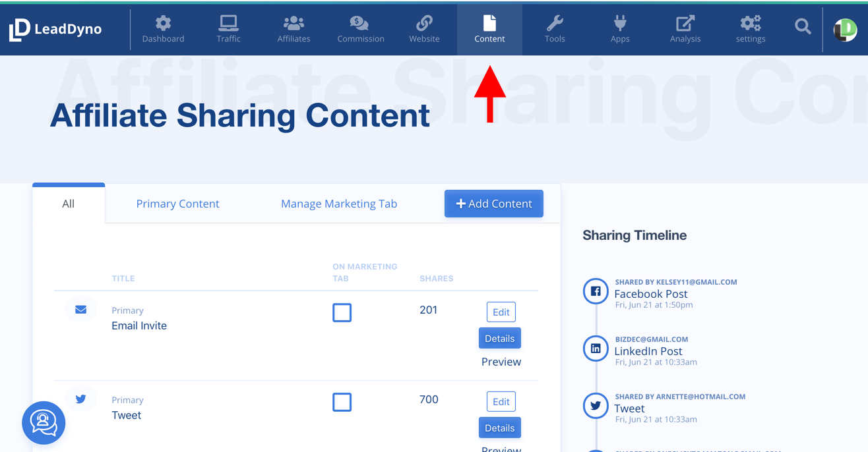
Task: Click SHARED BY KELSEY11@GMAIL.COM text
Action: (676, 282)
